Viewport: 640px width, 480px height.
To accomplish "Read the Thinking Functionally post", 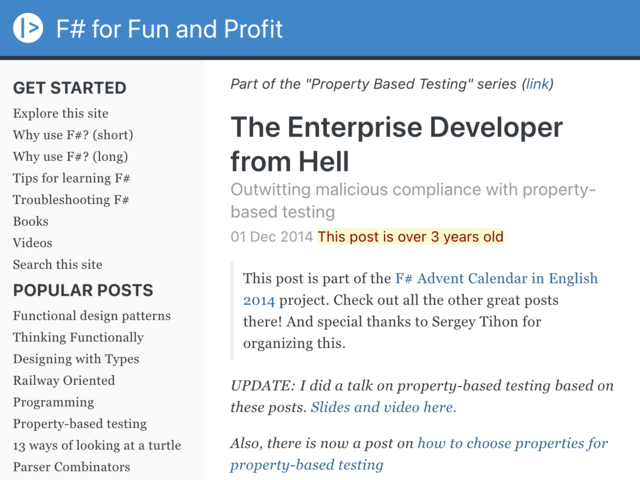I will 78,337.
